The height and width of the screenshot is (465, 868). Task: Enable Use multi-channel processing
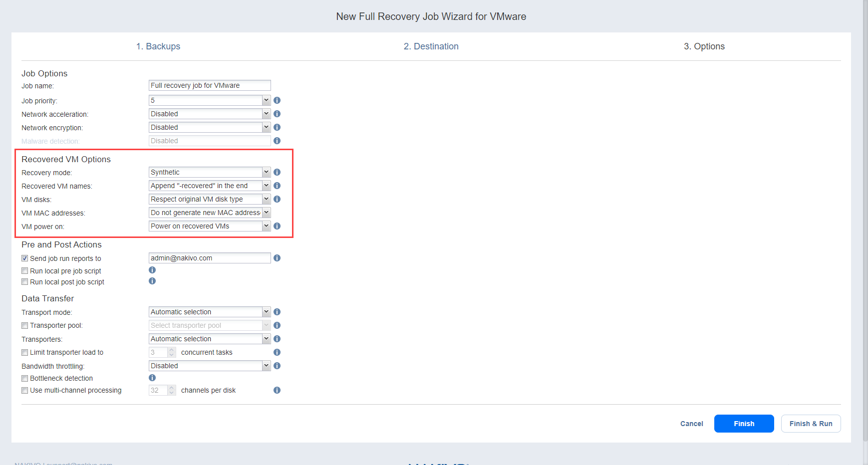click(24, 391)
